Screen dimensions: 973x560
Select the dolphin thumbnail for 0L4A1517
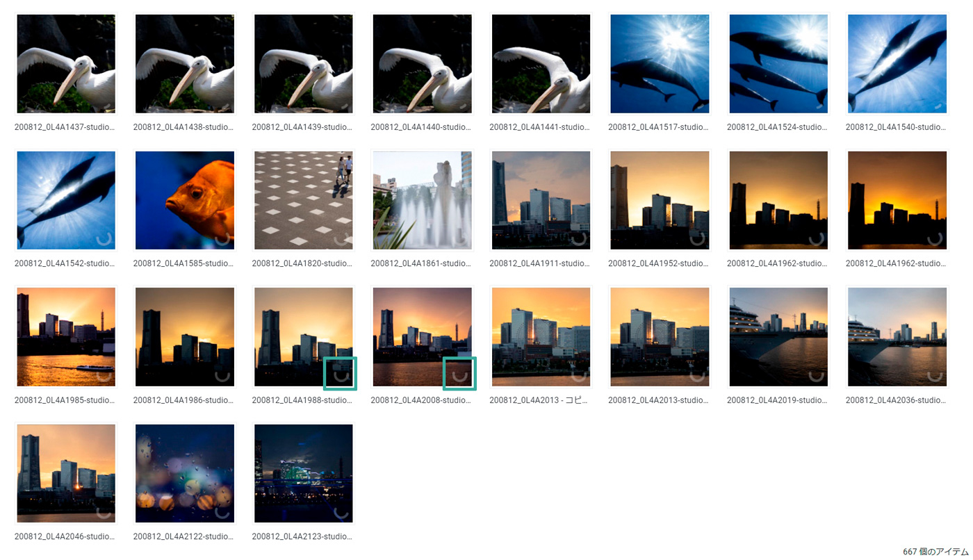[660, 64]
